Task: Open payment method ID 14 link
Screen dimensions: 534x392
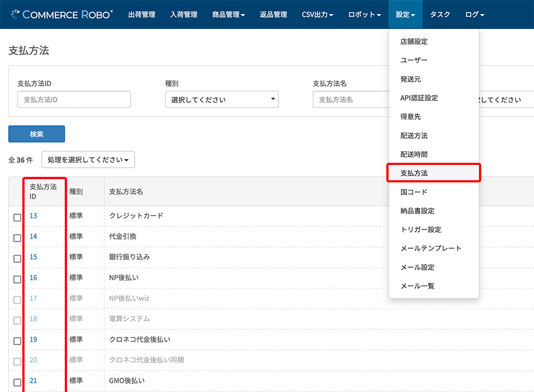Action: tap(33, 236)
